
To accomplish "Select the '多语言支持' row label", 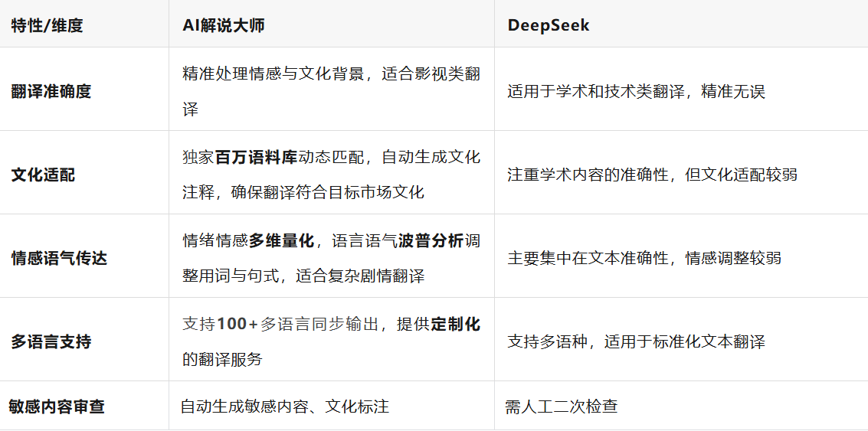I will 51,342.
